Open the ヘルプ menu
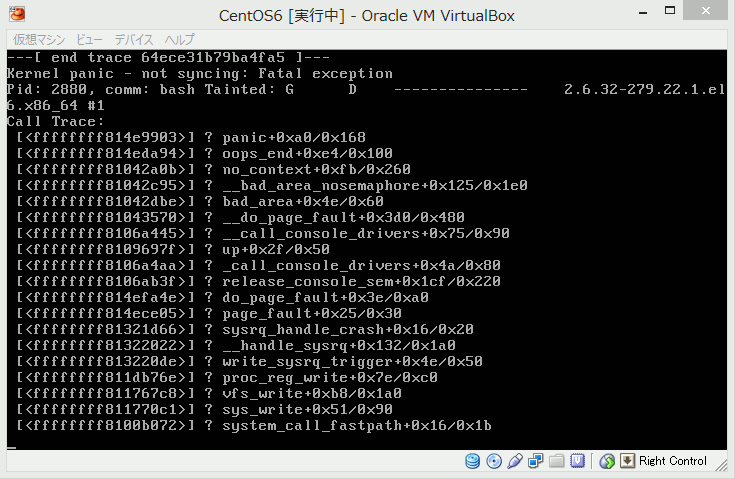735x479 pixels. [x=180, y=39]
